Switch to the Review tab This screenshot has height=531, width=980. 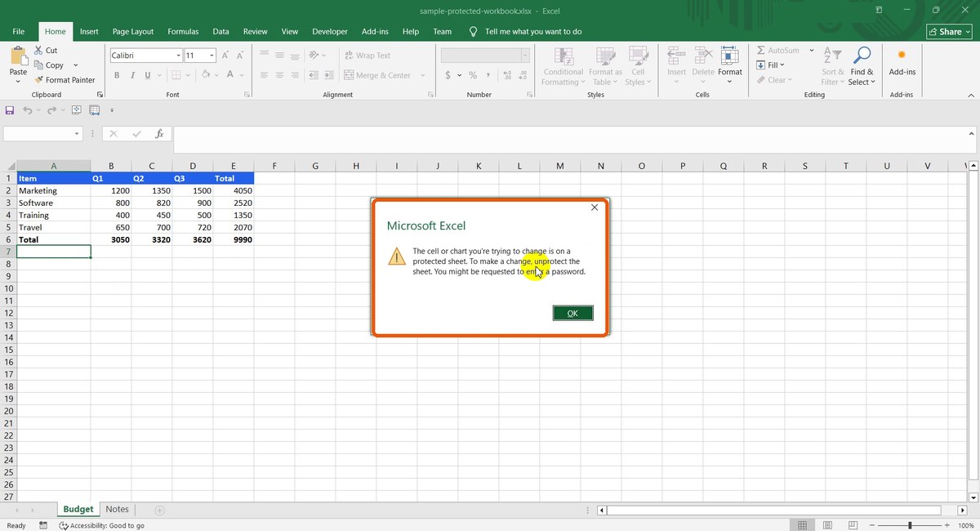(256, 32)
